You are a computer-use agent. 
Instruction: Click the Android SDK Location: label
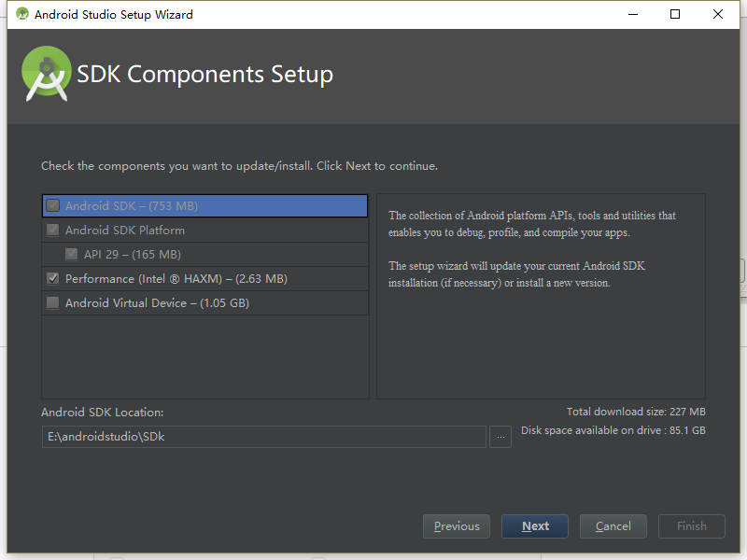pos(103,413)
